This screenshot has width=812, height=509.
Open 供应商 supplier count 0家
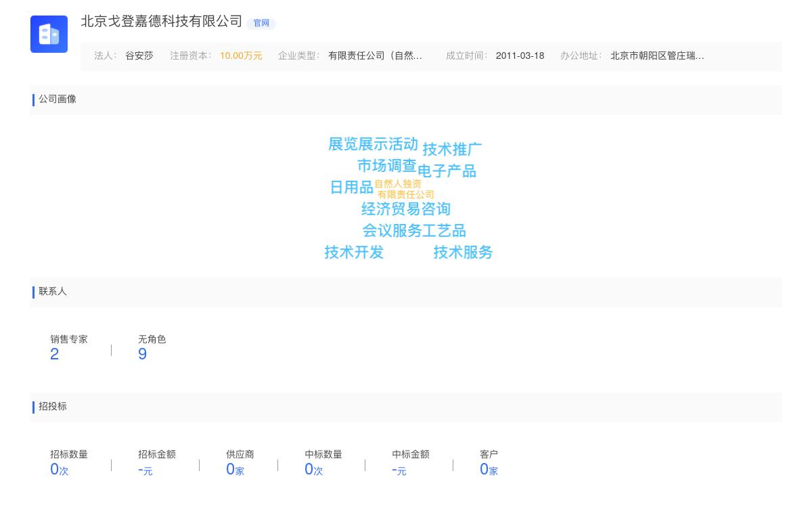[x=235, y=468]
